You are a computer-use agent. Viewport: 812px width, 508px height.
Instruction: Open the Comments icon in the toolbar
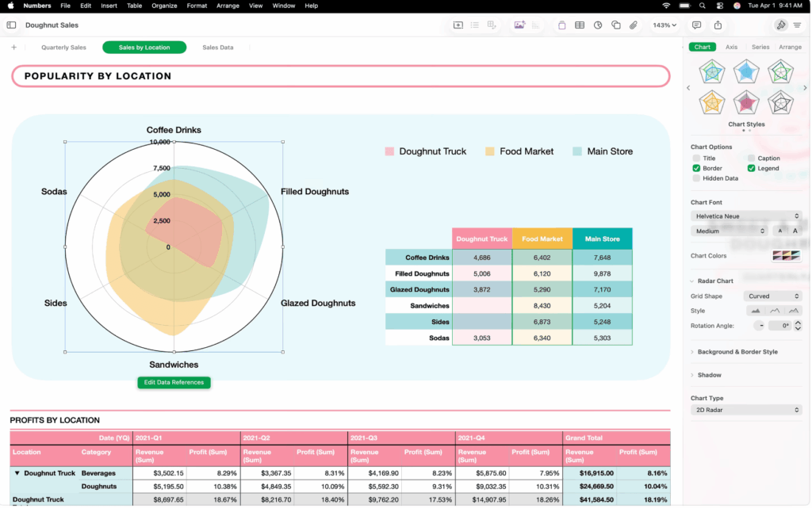tap(697, 25)
